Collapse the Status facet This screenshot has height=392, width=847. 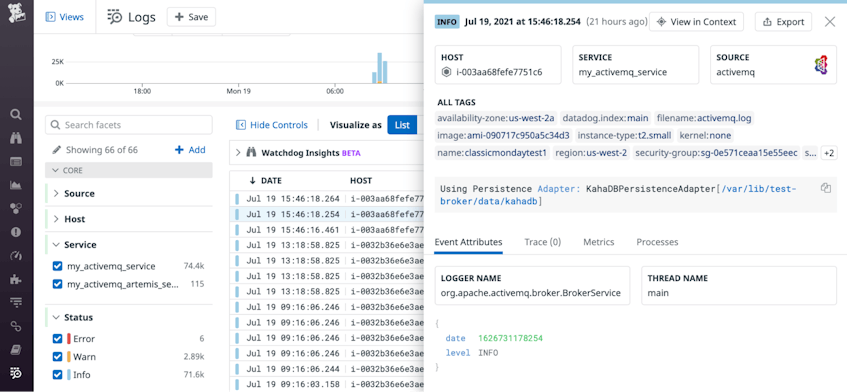56,317
